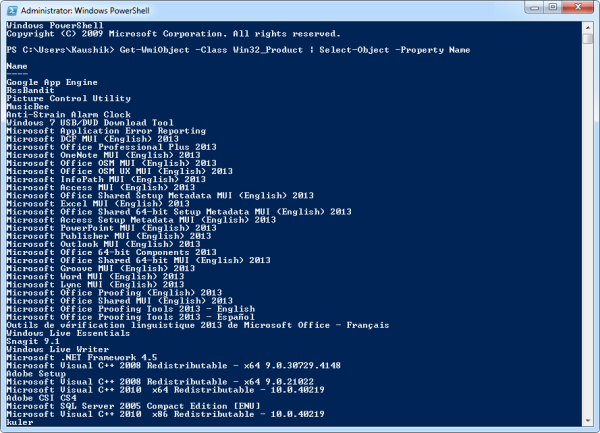Click the Name column header text
The width and height of the screenshot is (600, 433).
pyautogui.click(x=15, y=65)
